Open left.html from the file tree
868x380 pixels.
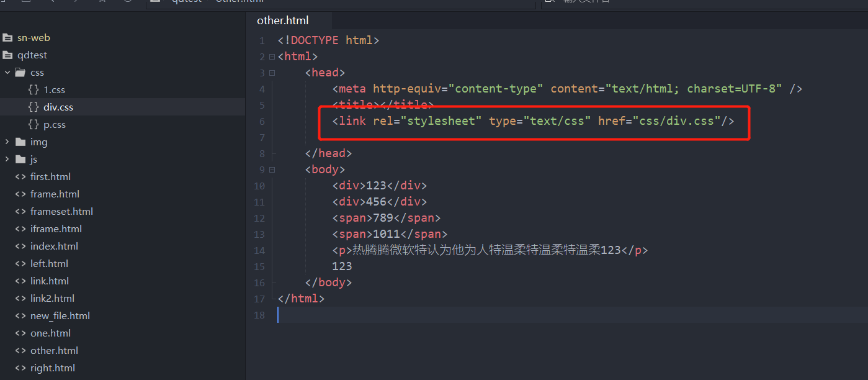coord(49,263)
